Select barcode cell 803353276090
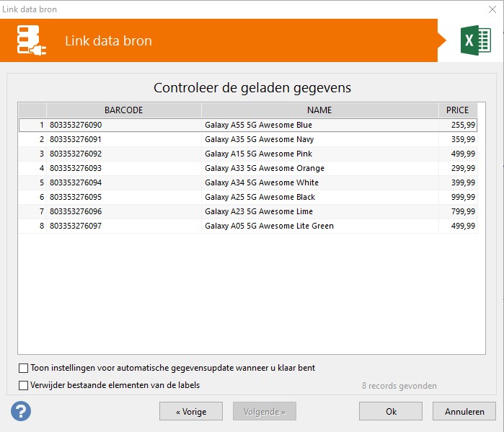The width and height of the screenshot is (504, 432). (124, 125)
